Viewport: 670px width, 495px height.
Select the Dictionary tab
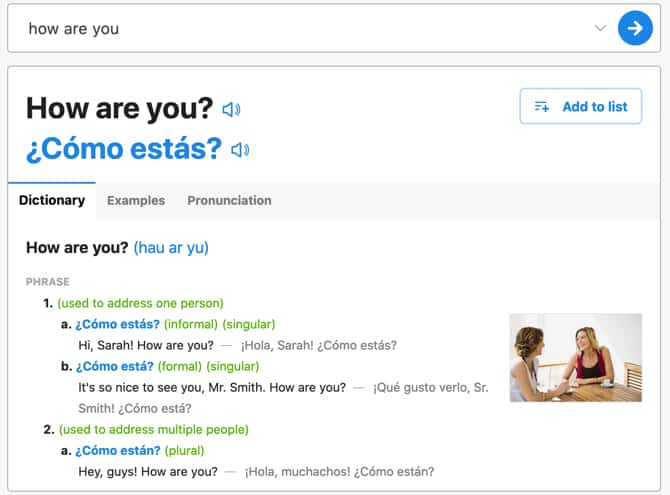(x=52, y=200)
